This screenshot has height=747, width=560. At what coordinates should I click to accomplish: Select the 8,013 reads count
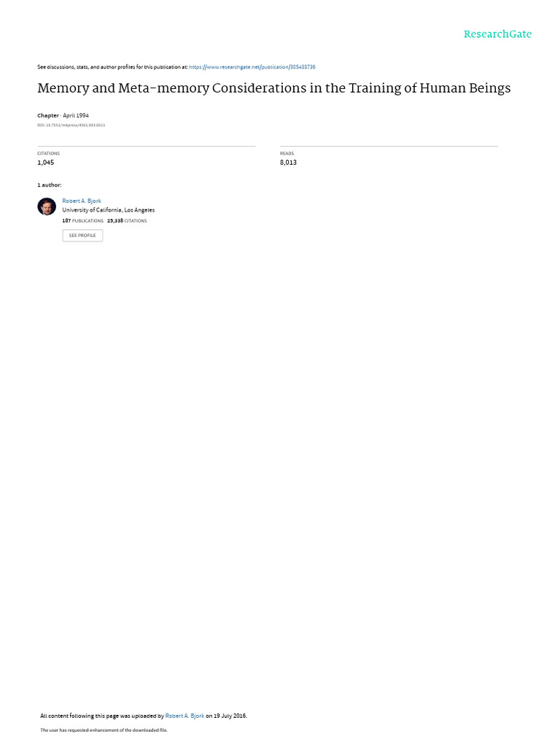[x=288, y=163]
